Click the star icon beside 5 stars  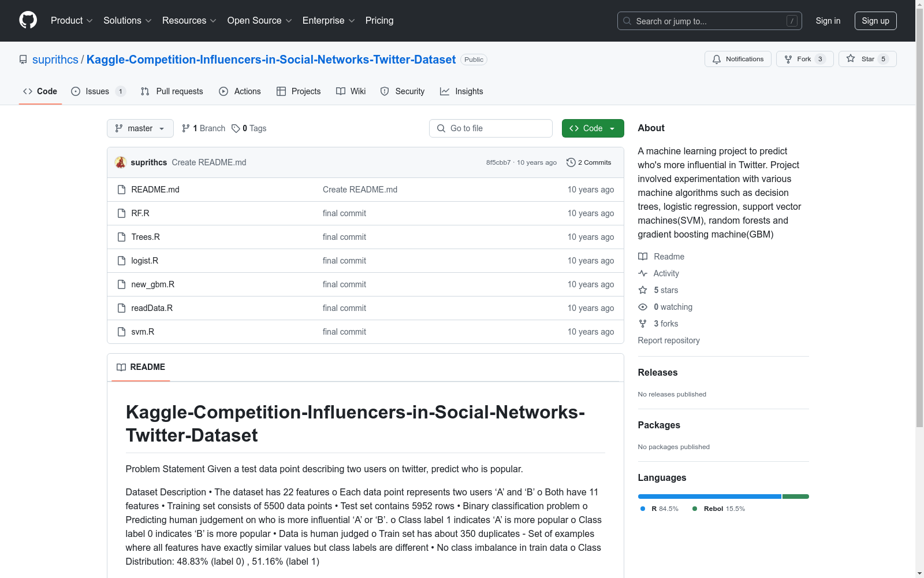pyautogui.click(x=643, y=290)
